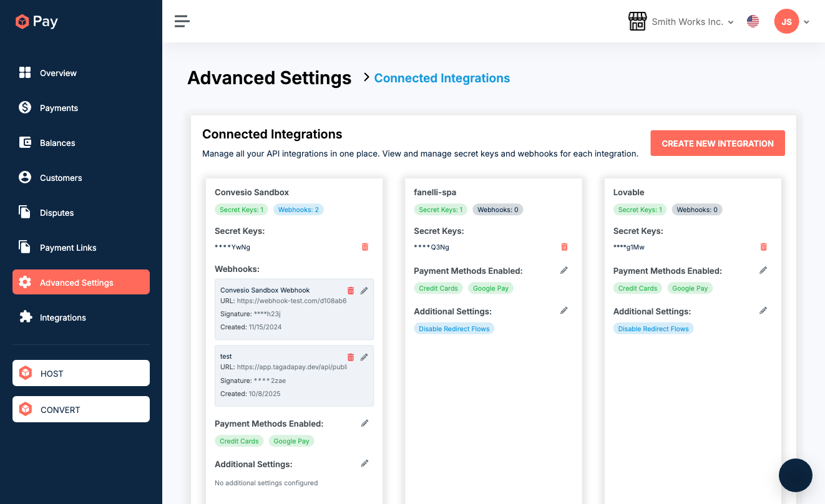This screenshot has width=825, height=504.
Task: Click the Convesio Sandbox card title
Action: 251,192
